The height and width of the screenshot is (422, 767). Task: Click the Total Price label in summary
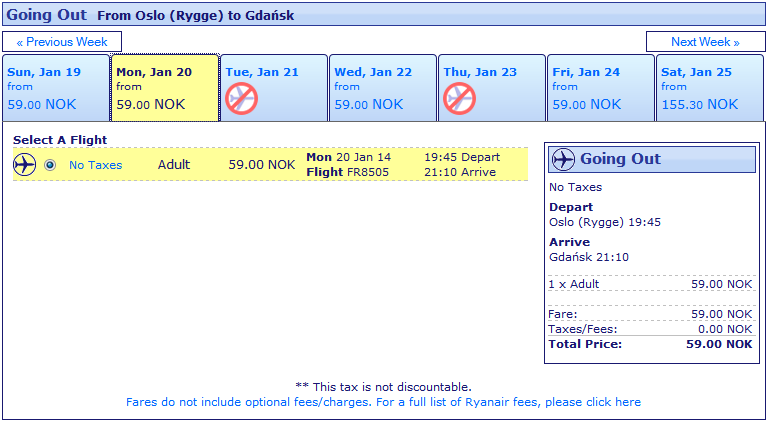click(585, 344)
